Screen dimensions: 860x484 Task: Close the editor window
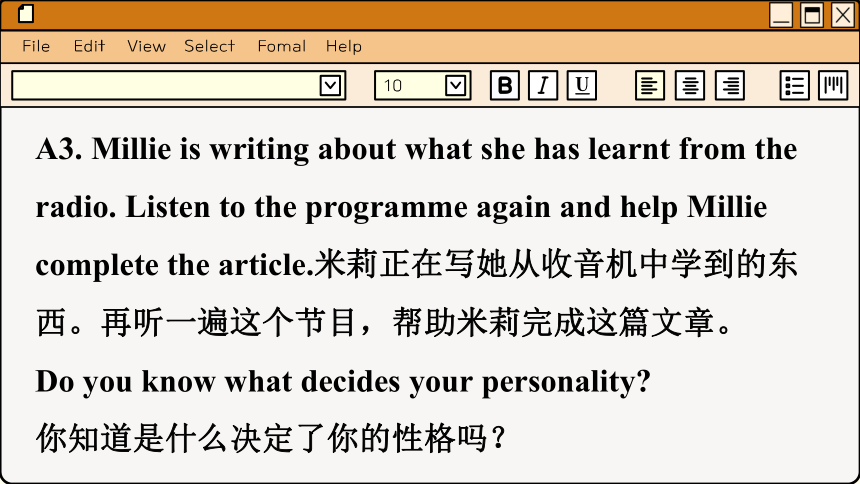coord(842,15)
